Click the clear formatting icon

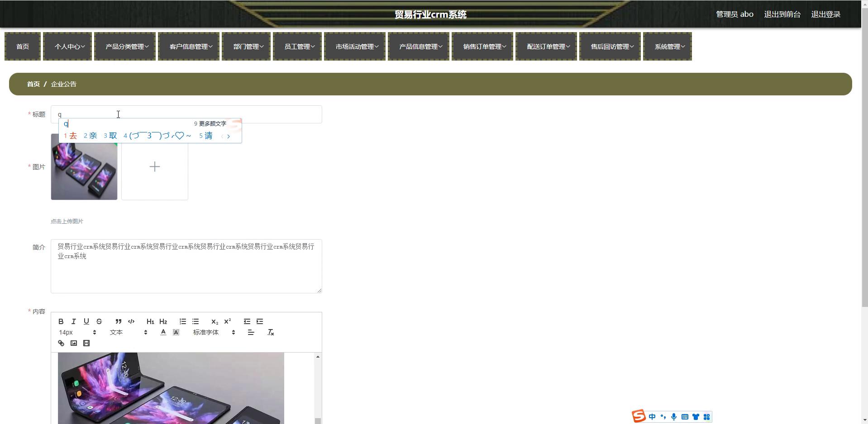coord(271,332)
